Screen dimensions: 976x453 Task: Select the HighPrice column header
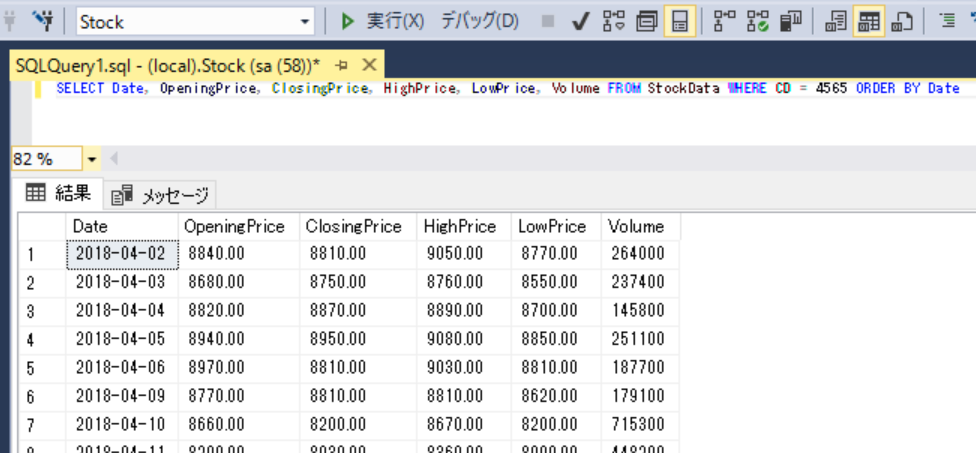(x=464, y=226)
